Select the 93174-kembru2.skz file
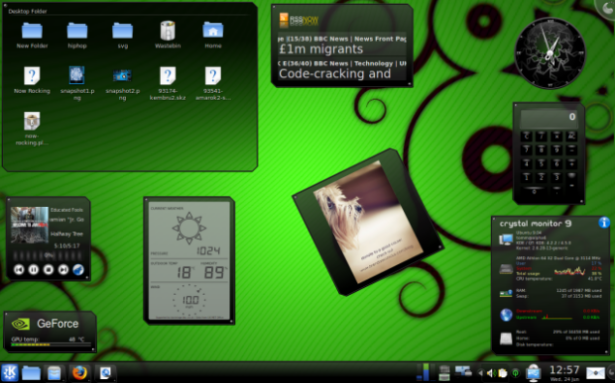615x383 pixels. coord(167,76)
